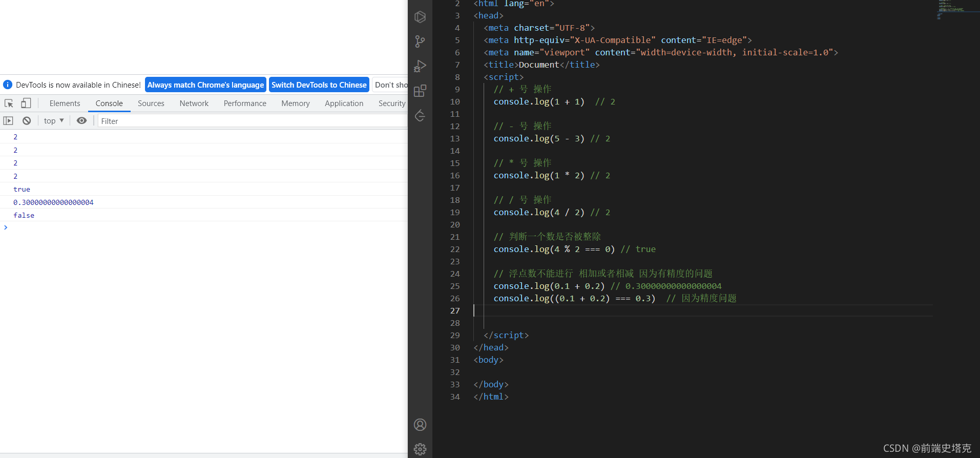Screen dimensions: 980x458
Task: Open the Memory tab
Action: [x=296, y=103]
